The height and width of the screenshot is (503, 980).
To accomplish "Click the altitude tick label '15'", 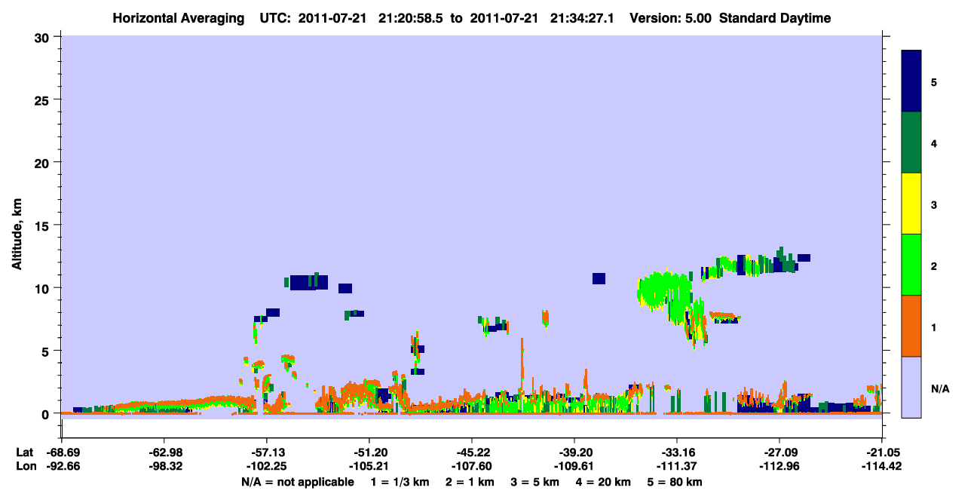I will [x=43, y=225].
